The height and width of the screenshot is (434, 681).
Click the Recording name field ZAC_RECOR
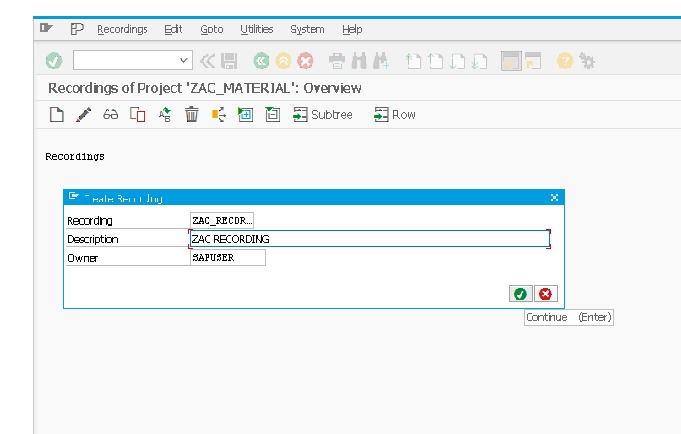tap(222, 221)
